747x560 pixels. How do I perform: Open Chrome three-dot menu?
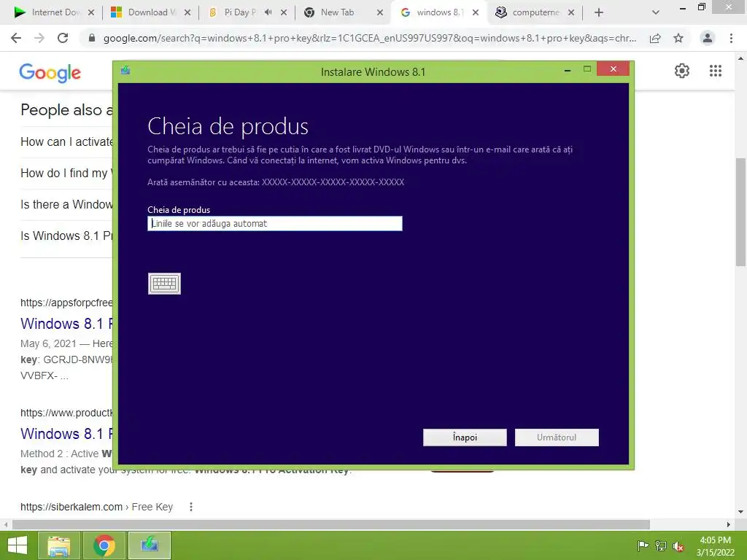pos(731,38)
